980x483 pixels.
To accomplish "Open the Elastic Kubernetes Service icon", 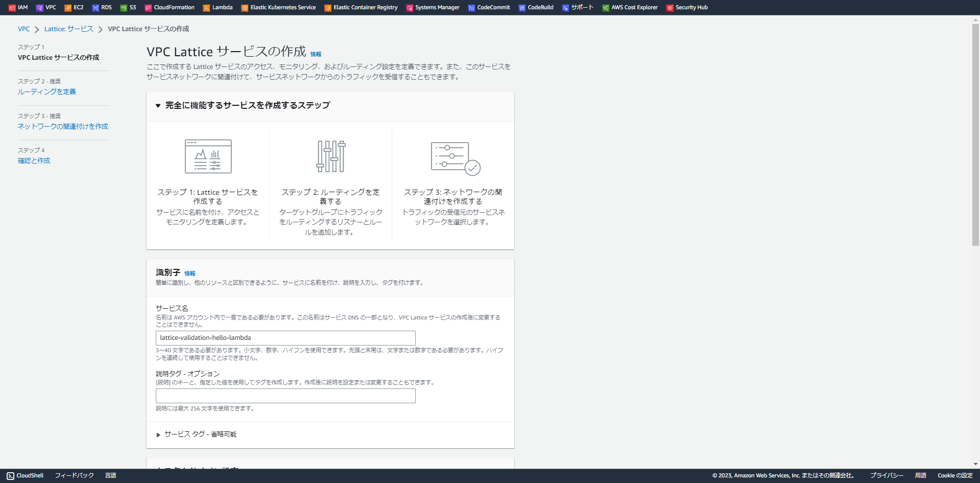I will (245, 8).
